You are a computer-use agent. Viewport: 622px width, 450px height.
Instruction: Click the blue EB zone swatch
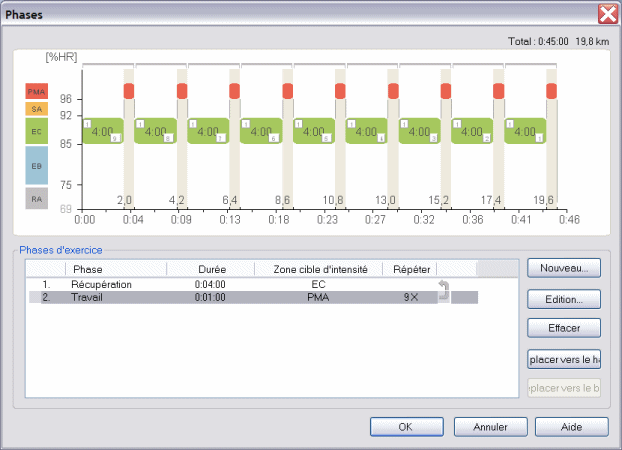tap(36, 166)
